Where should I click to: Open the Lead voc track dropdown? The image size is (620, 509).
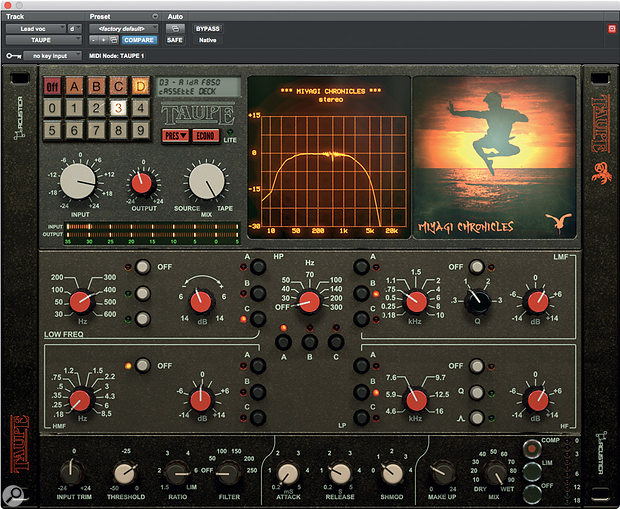[36, 28]
